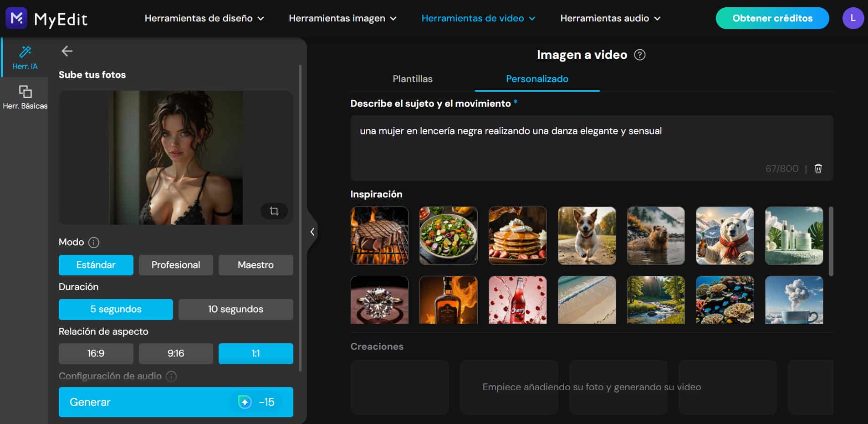This screenshot has width=868, height=424.
Task: Switch duration to 10 segundos
Action: click(x=235, y=309)
